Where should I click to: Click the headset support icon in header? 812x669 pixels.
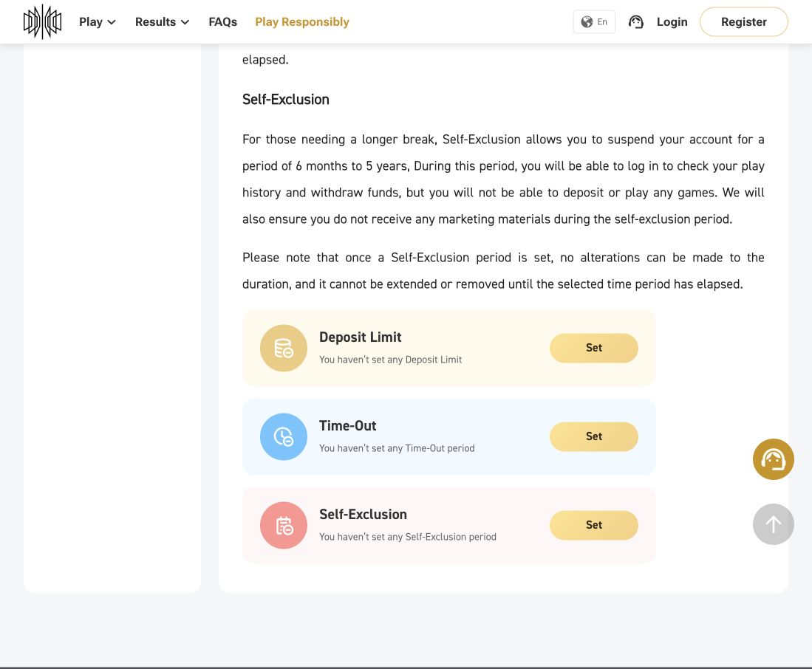point(636,21)
